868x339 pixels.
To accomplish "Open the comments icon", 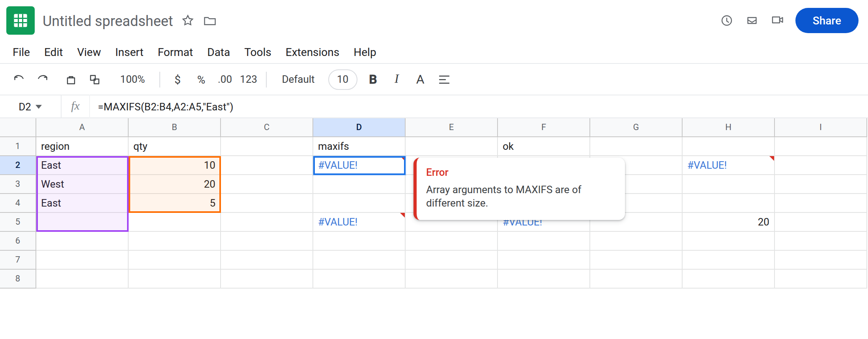I will (x=752, y=20).
